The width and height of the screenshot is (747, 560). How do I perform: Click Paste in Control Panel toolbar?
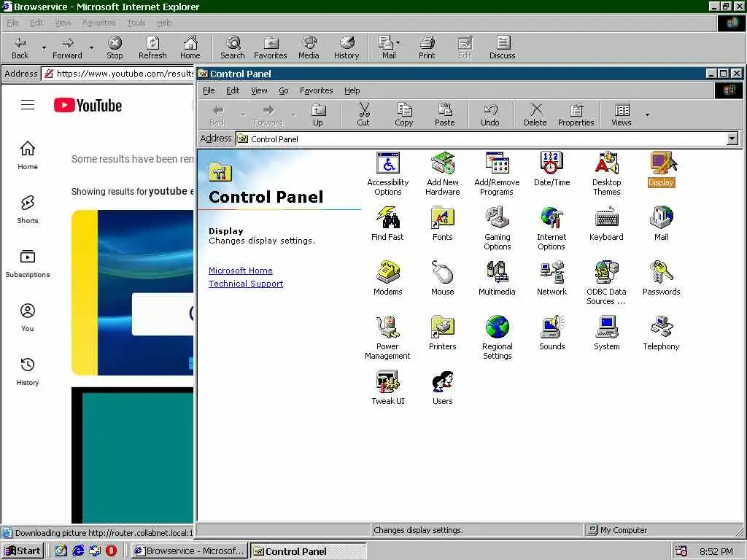tap(445, 114)
